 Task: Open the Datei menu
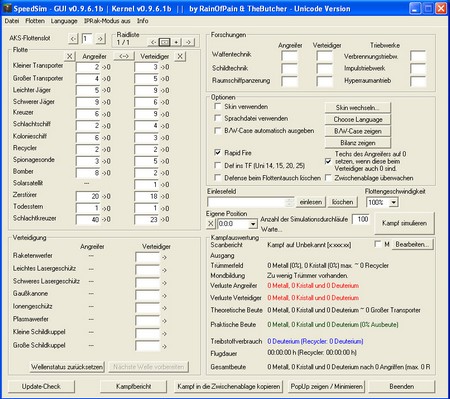coord(12,21)
